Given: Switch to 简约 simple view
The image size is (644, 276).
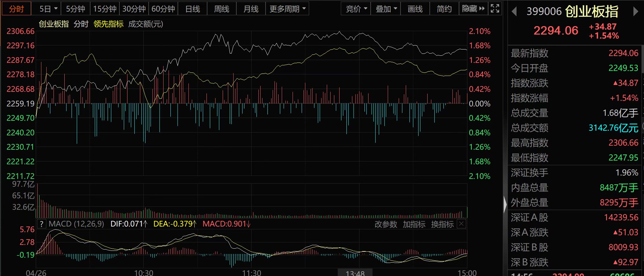Looking at the screenshot, I should pyautogui.click(x=444, y=9).
